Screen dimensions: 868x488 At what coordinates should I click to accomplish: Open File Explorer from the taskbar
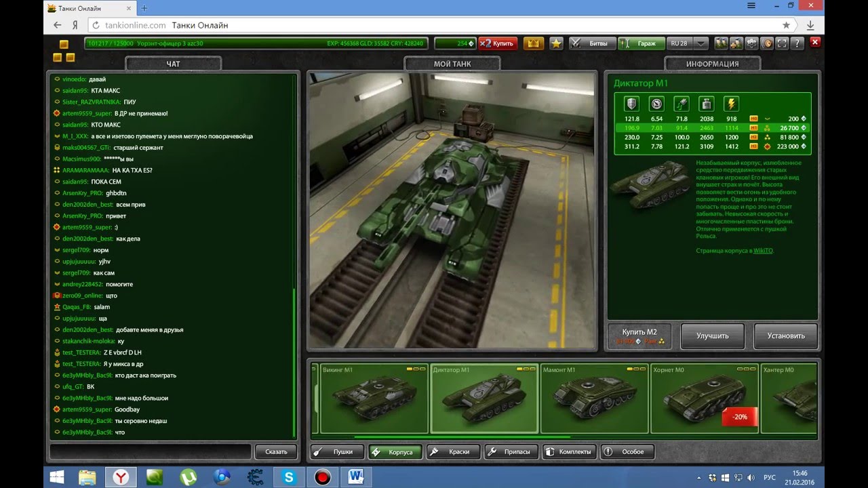point(87,477)
